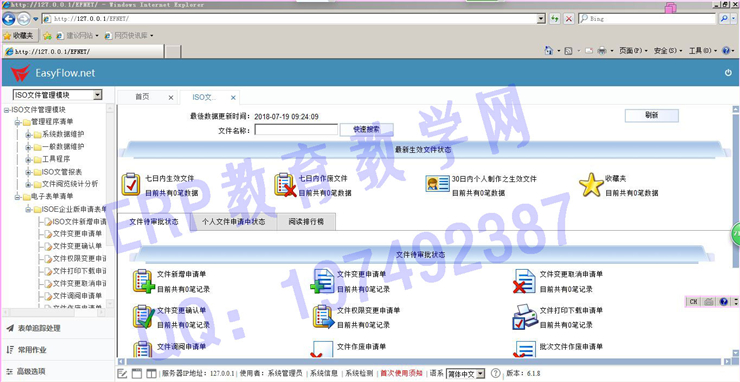Image resolution: width=740 pixels, height=382 pixels.
Task: Click the browser print icon
Action: [602, 51]
